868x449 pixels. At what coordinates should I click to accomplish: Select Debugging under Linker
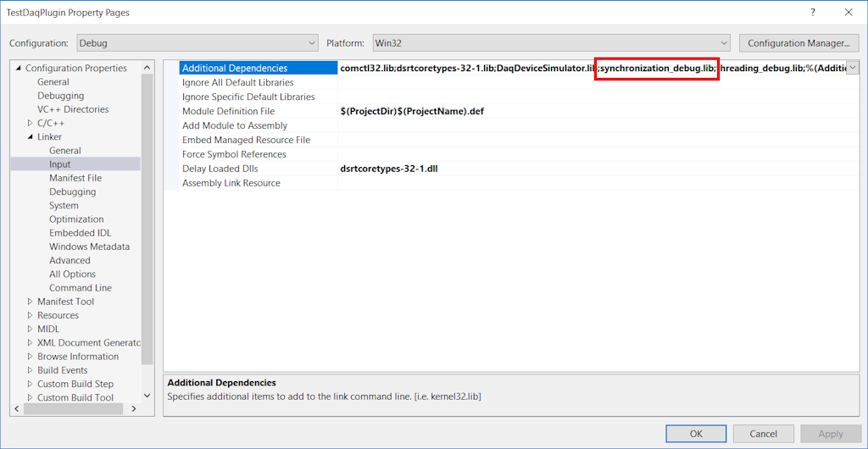coord(73,191)
